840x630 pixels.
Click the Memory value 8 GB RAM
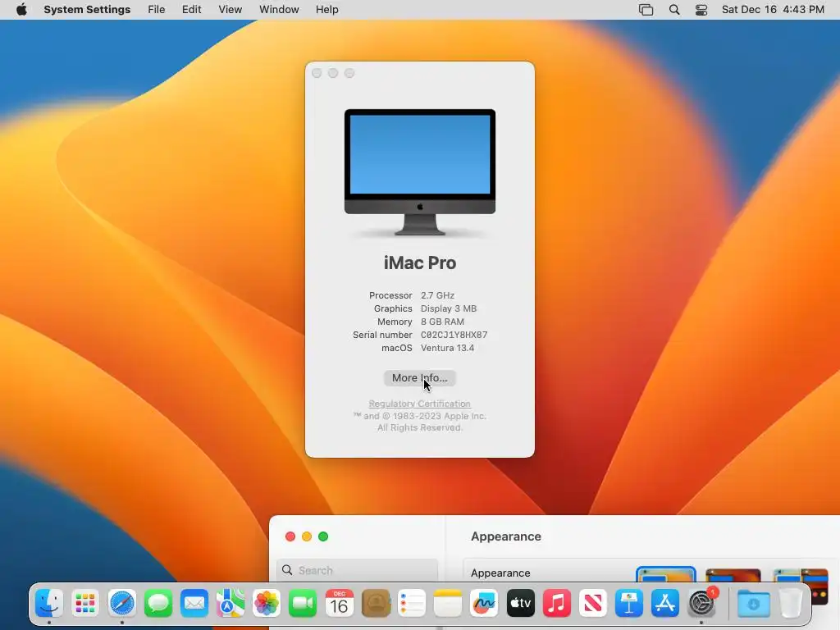442,322
